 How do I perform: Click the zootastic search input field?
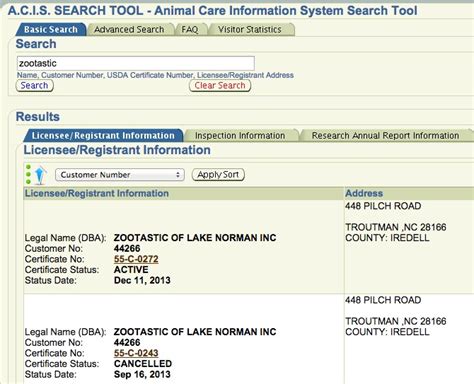(x=136, y=63)
